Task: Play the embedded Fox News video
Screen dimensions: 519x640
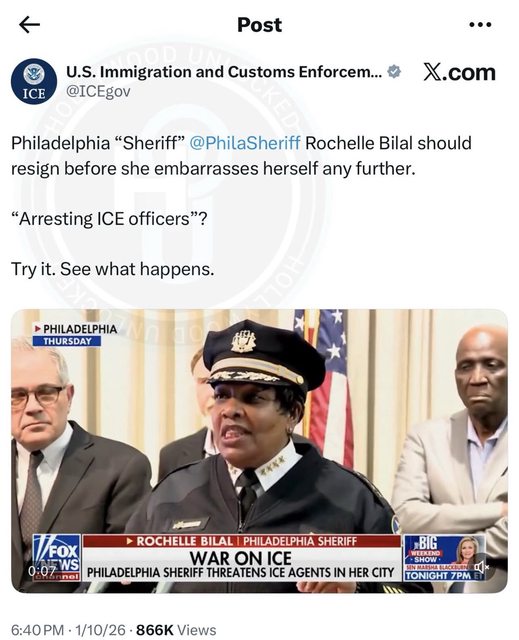Action: [x=259, y=451]
